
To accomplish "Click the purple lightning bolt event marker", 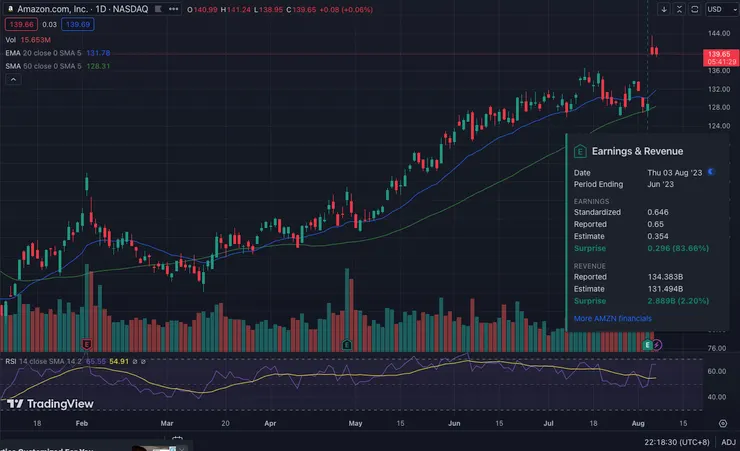I will pyautogui.click(x=657, y=345).
